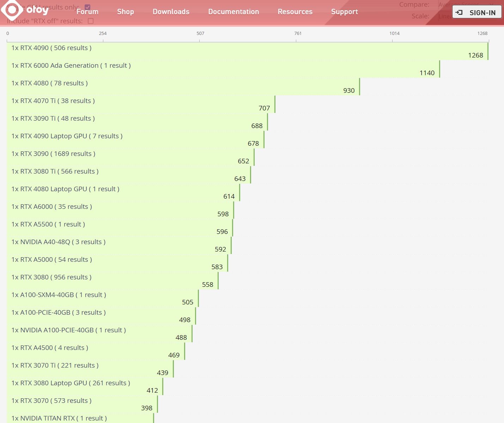Select the score value 398

click(x=147, y=408)
